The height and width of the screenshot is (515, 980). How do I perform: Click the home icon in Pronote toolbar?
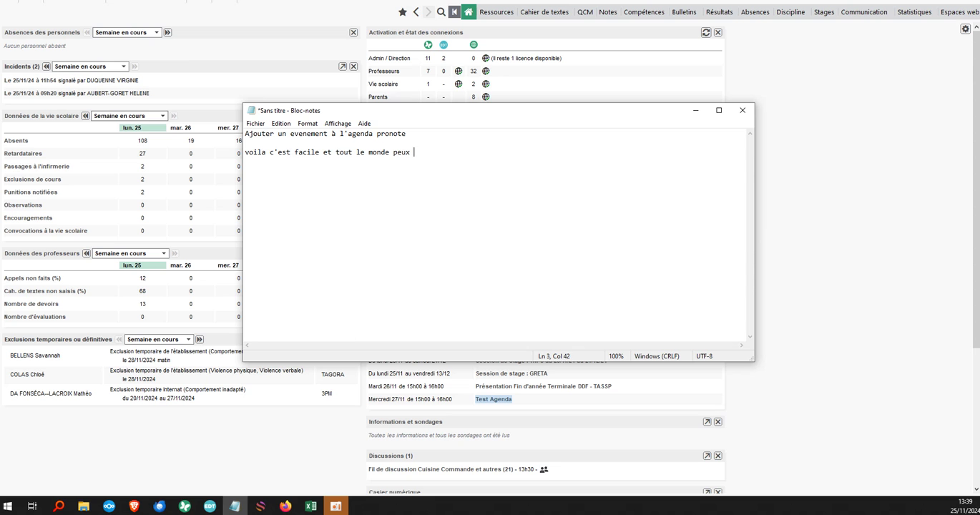click(469, 11)
